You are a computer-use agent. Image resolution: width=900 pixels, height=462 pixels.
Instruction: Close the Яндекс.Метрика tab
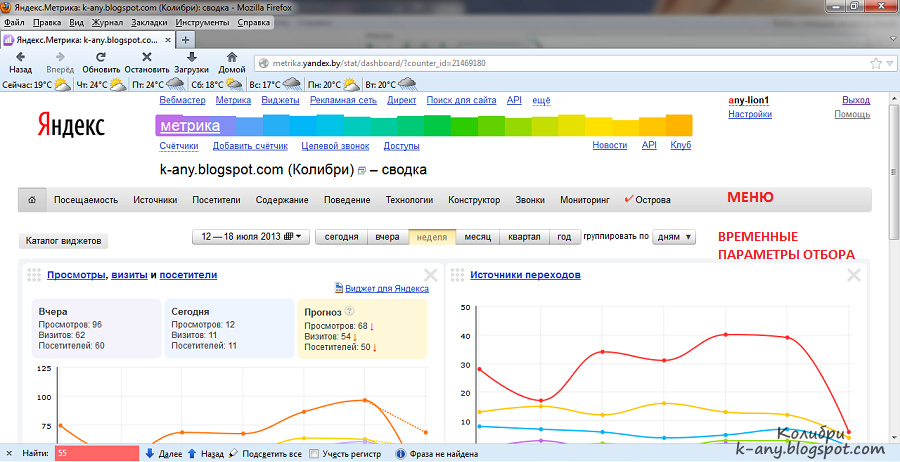[x=168, y=40]
